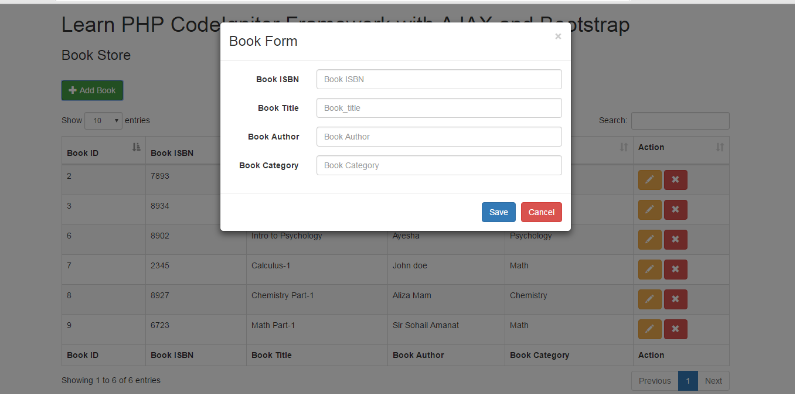Screen dimensions: 795x394
Task: Click the 'Book Store' subheading
Action: (x=96, y=55)
